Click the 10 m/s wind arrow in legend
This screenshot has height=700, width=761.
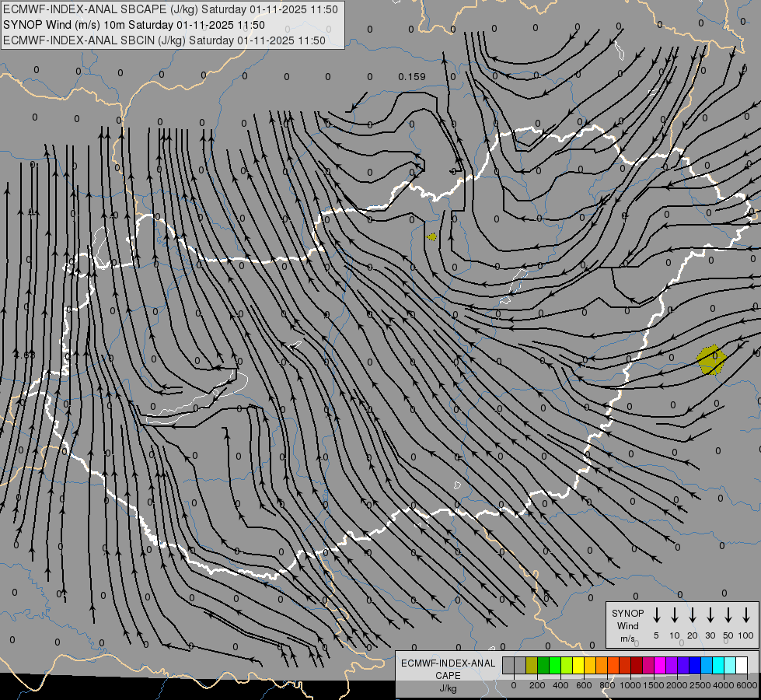(x=675, y=614)
